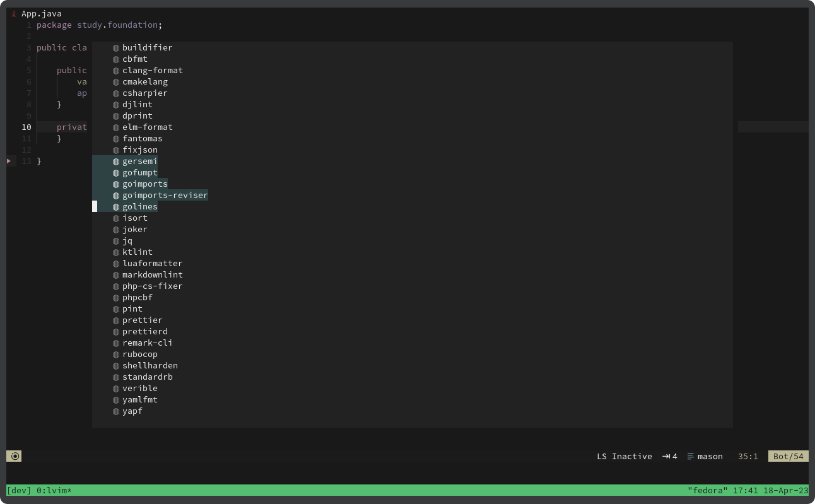Click the arrow marker in the gutter
Screen dimensions: 815x504
(9, 161)
